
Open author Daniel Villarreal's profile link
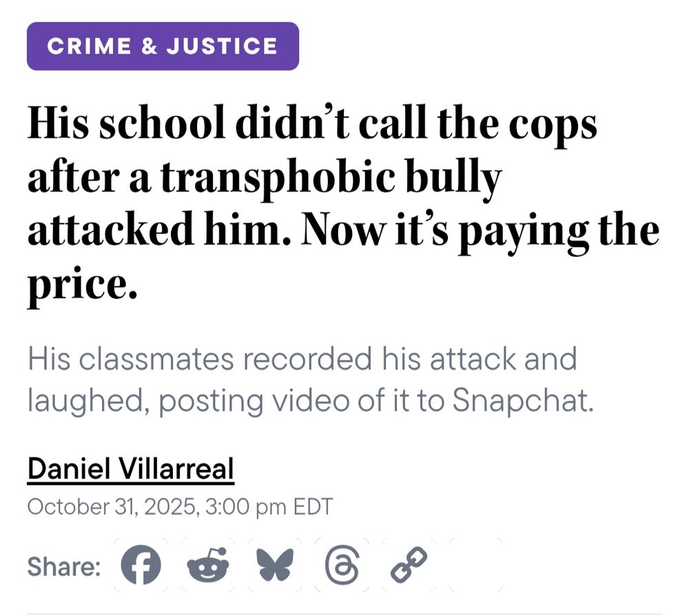130,469
